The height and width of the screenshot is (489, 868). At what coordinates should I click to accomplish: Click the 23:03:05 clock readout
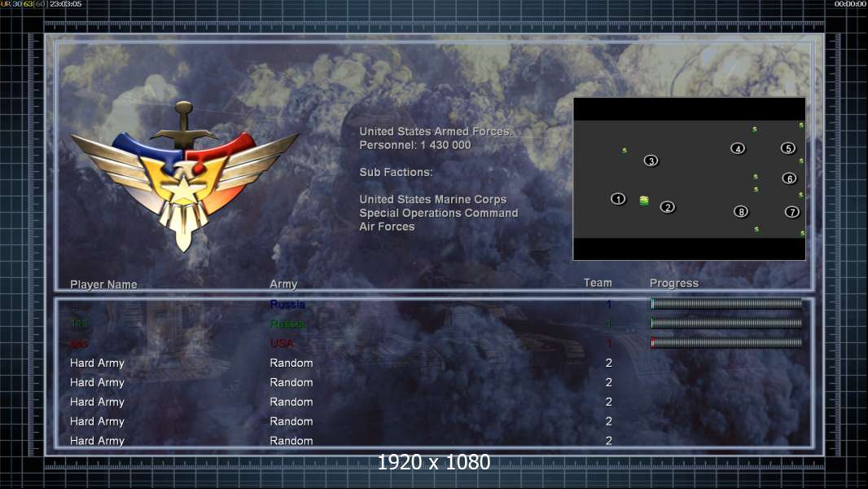(66, 4)
